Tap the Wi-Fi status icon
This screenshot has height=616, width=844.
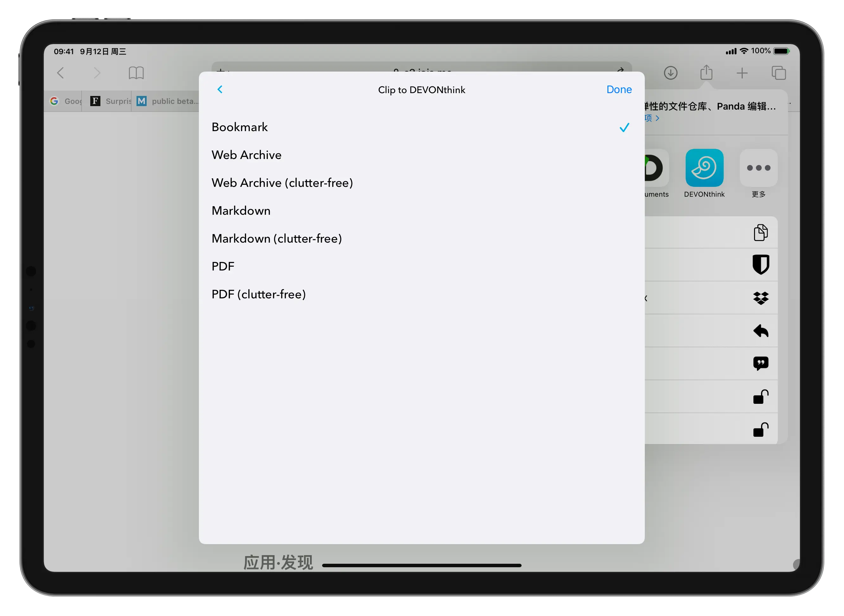point(744,51)
